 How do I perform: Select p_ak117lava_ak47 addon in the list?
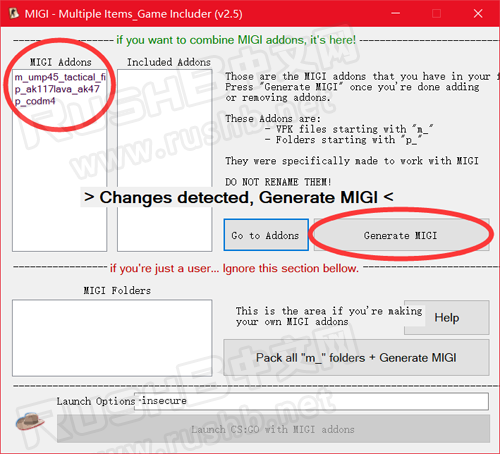click(57, 89)
